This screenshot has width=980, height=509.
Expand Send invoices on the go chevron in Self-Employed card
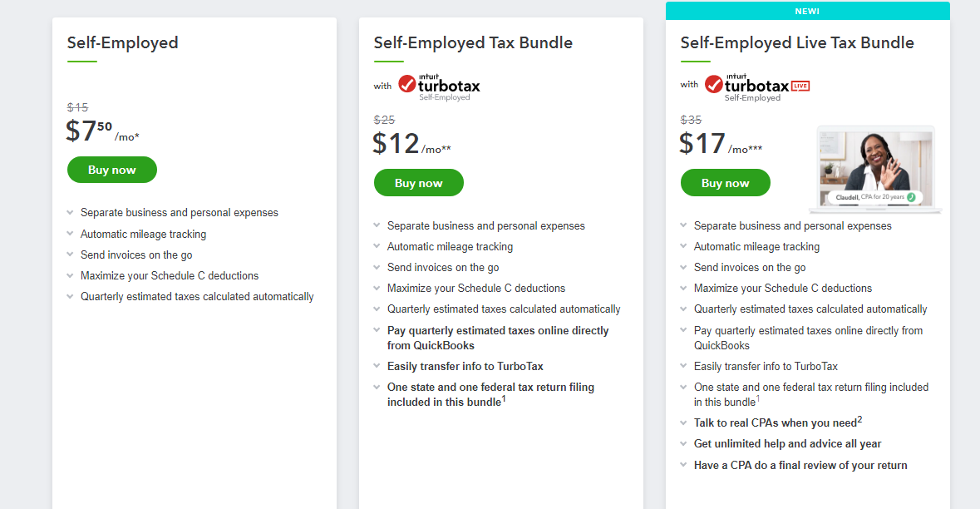click(70, 254)
